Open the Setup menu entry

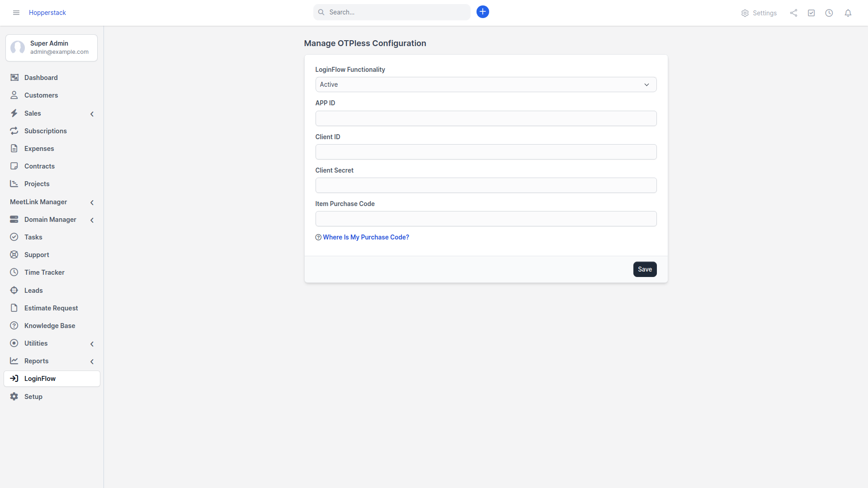tap(52, 397)
